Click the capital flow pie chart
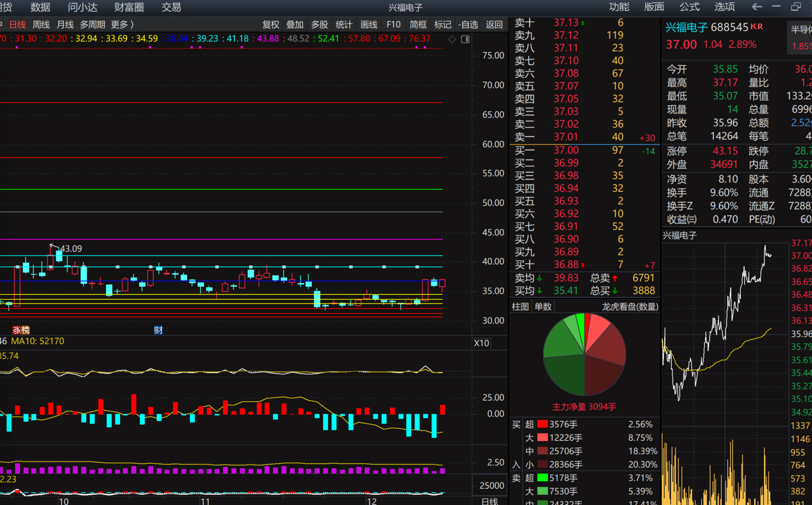Viewport: 812px width, 505px height. click(x=584, y=354)
